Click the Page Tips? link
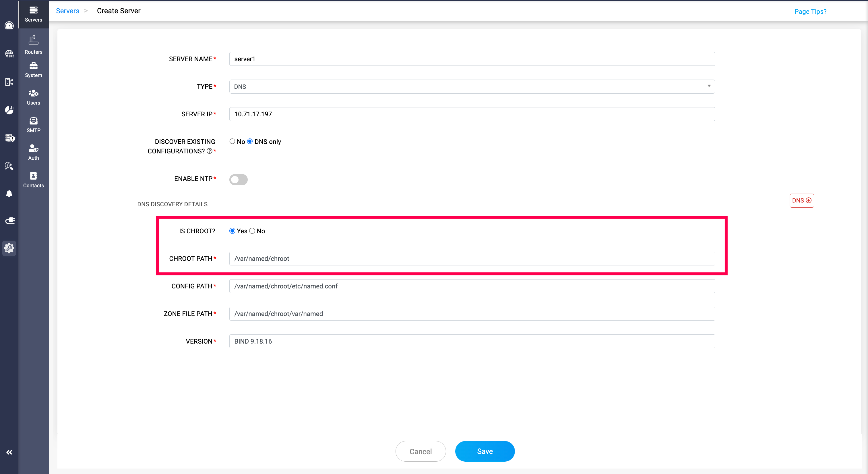Screen dimensions: 868x474 coord(810,11)
